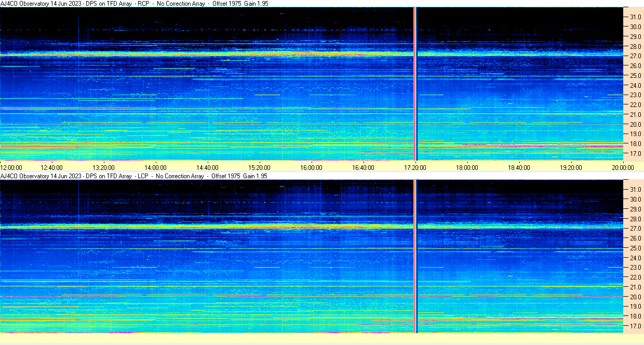Select the 17:20:00 time axis label

point(415,167)
